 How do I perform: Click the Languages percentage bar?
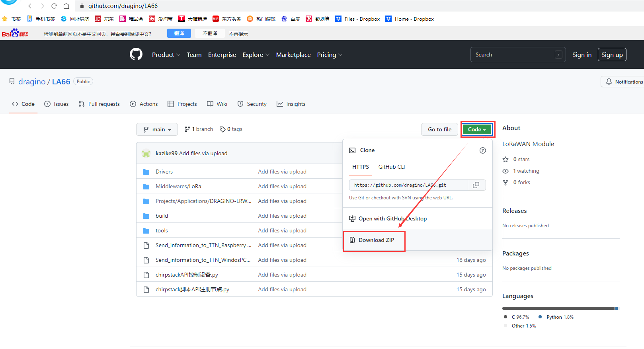click(561, 308)
